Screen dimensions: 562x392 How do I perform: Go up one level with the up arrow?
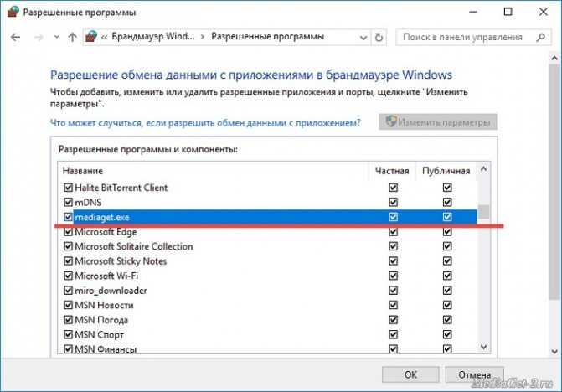click(x=72, y=37)
